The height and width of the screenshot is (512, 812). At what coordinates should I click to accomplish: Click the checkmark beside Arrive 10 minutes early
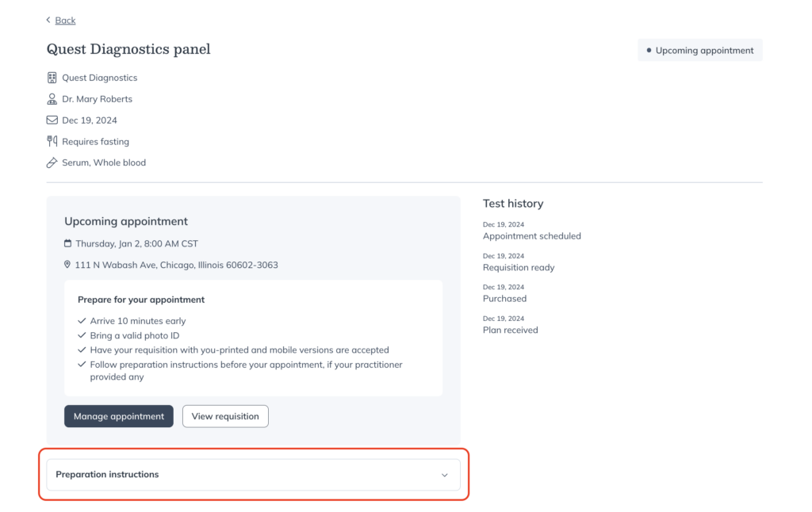pos(82,321)
